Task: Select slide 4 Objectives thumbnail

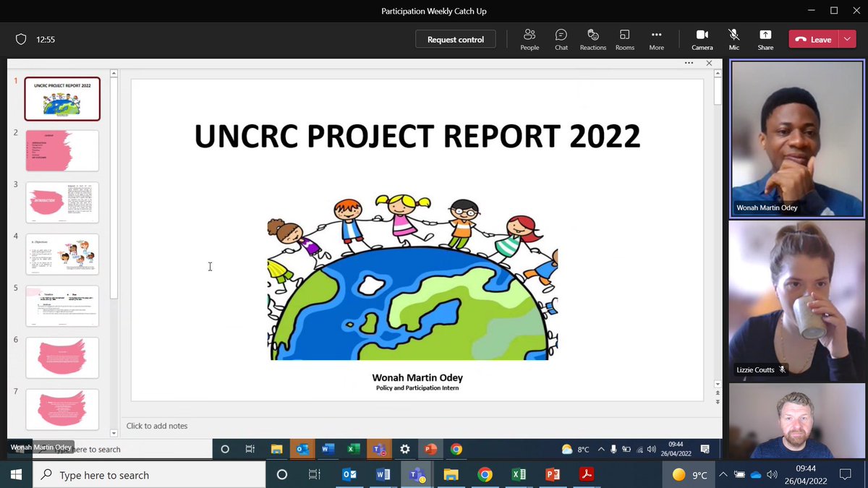Action: pos(62,254)
